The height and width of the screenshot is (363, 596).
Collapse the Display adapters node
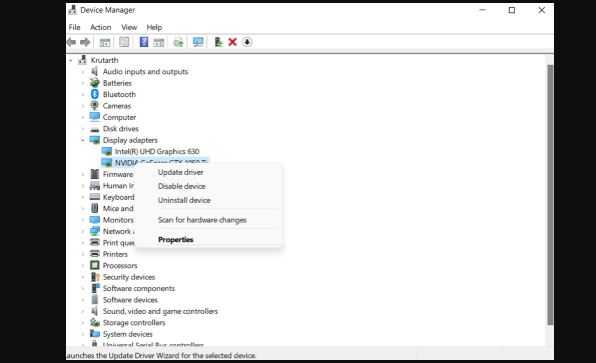coord(82,140)
